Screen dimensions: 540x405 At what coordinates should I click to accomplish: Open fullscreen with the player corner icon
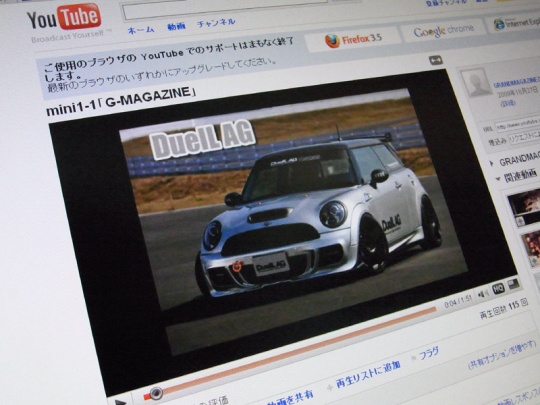(513, 284)
